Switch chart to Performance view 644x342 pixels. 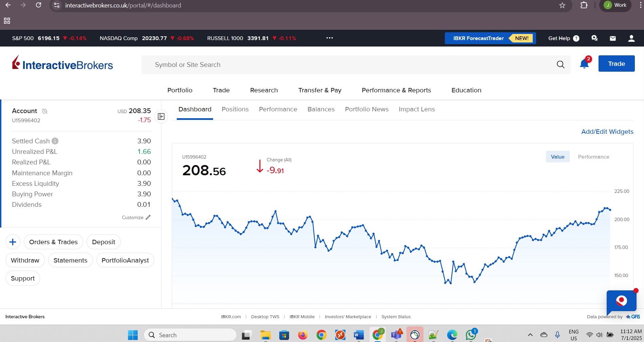[593, 157]
